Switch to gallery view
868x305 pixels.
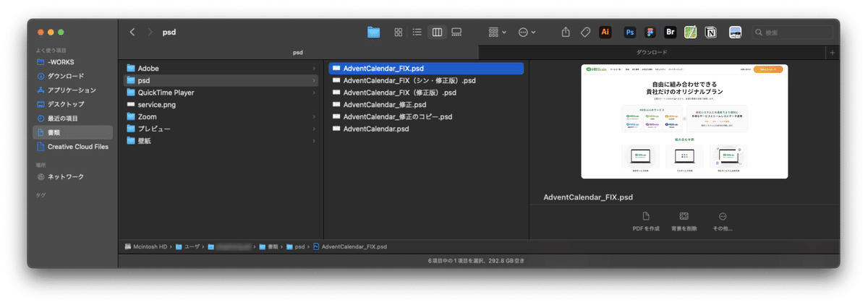[x=456, y=32]
